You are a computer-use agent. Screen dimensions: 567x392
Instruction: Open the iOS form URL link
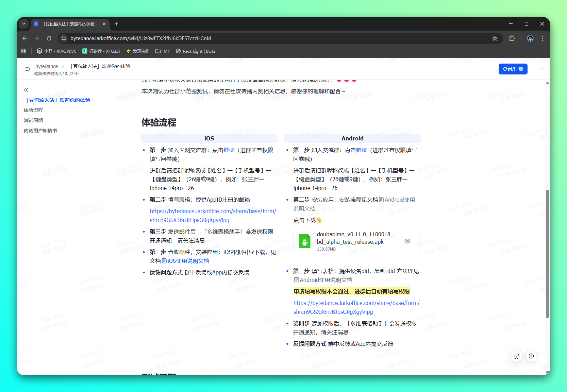(x=213, y=216)
